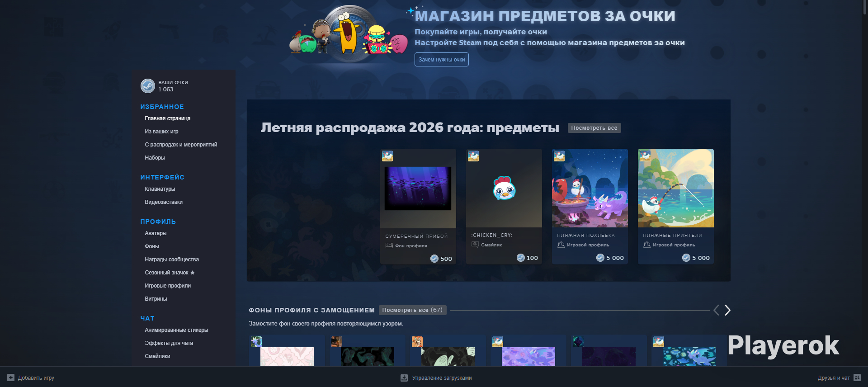Click the "Зачем нужны очки" button
This screenshot has height=387, width=868.
pos(442,60)
